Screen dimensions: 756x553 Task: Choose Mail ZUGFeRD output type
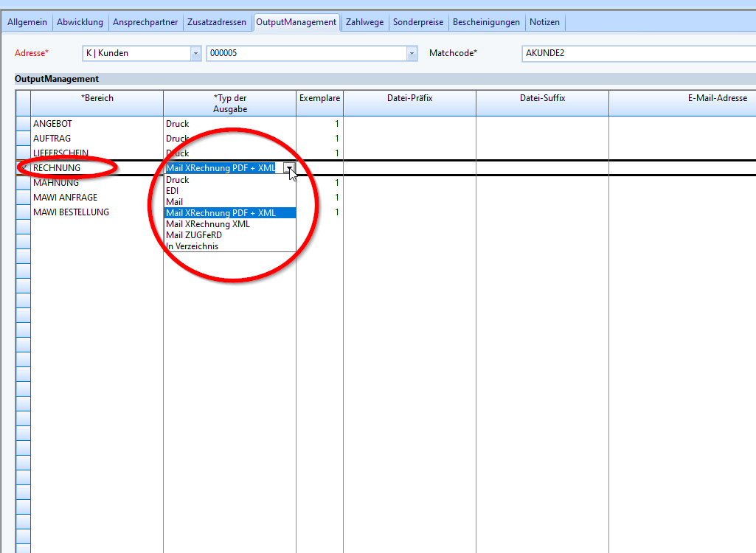pyautogui.click(x=194, y=235)
